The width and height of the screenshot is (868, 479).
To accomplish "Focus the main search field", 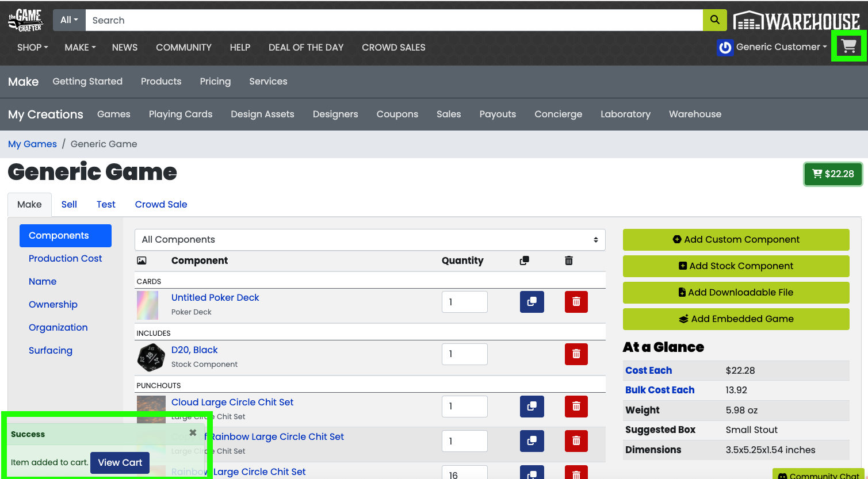I will (x=394, y=20).
